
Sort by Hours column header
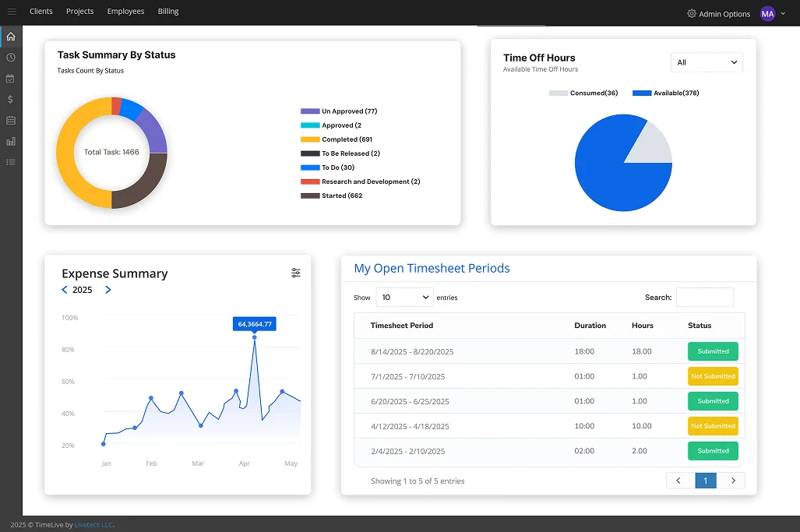[643, 326]
